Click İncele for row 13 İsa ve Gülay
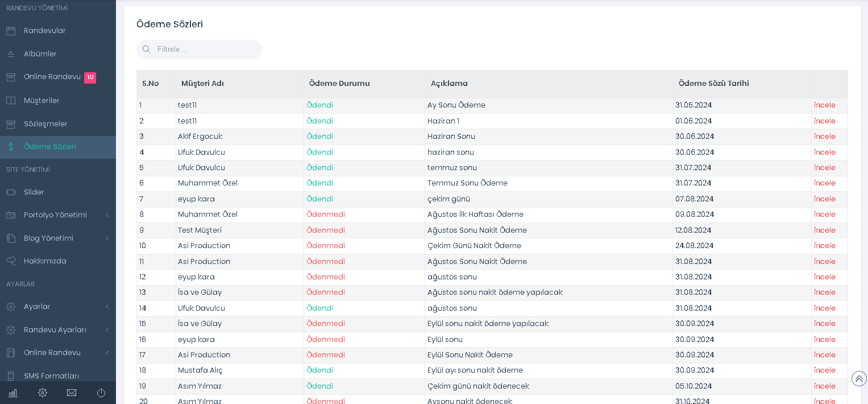The image size is (868, 404). pos(824,292)
